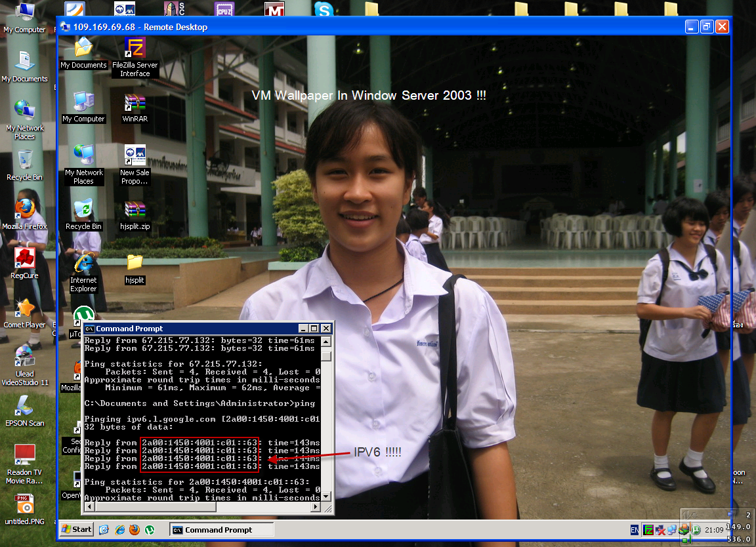The width and height of the screenshot is (756, 547).
Task: Open My Computer icon in remote session
Action: 83,107
